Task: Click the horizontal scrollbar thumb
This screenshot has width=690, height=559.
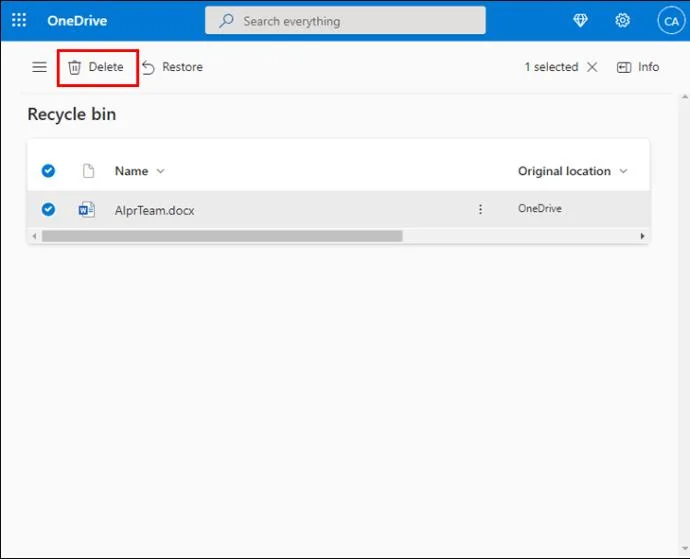Action: point(222,236)
